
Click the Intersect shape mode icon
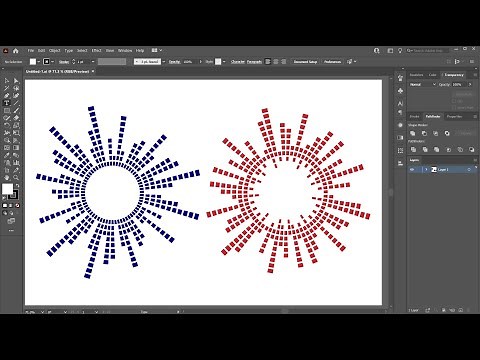435,133
